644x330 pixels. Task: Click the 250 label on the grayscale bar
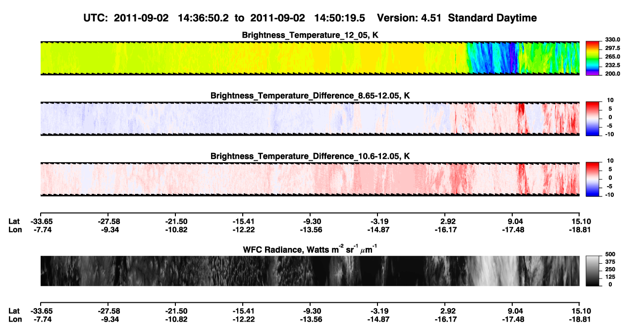point(610,269)
